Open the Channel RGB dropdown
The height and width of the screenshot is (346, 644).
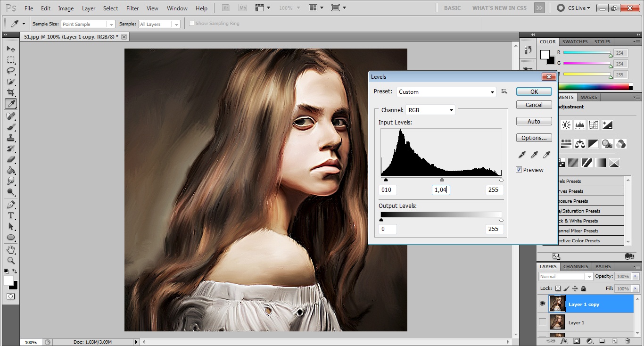point(430,110)
